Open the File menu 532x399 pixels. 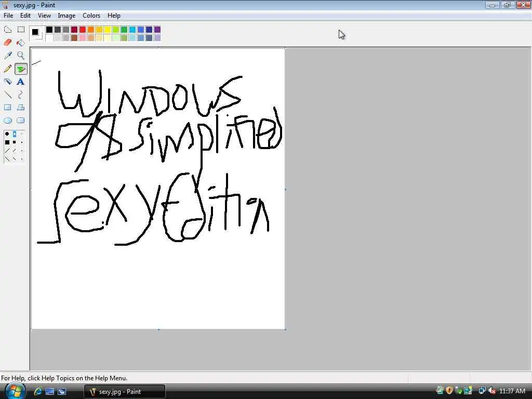[8, 16]
